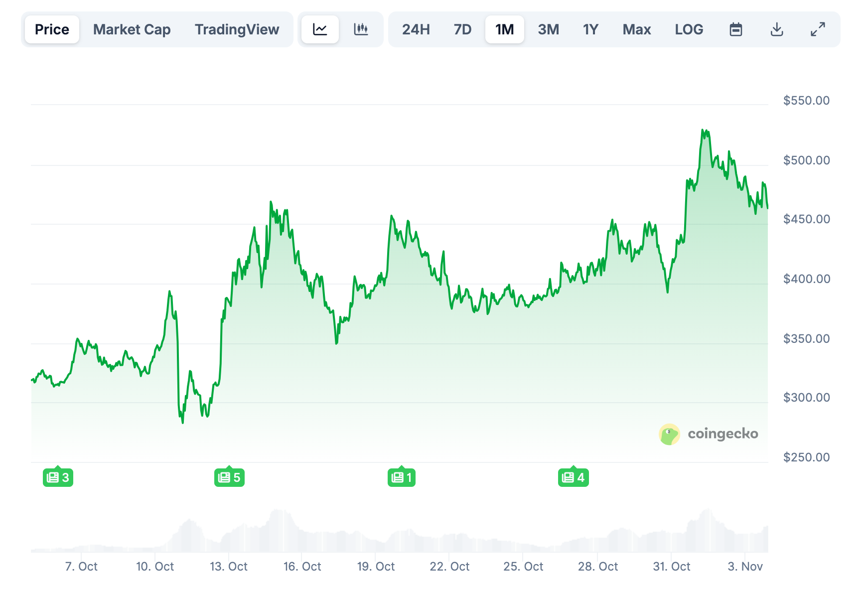Viewport: 868px width, 591px height.
Task: Open the news marker showing 1 article
Action: pos(401,477)
